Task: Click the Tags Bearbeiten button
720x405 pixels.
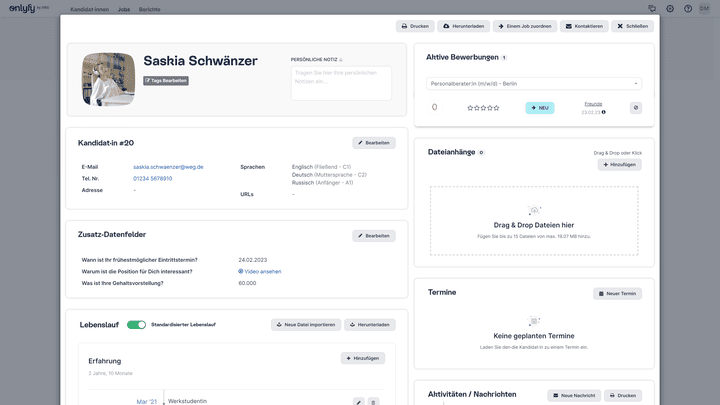Action: coord(166,80)
